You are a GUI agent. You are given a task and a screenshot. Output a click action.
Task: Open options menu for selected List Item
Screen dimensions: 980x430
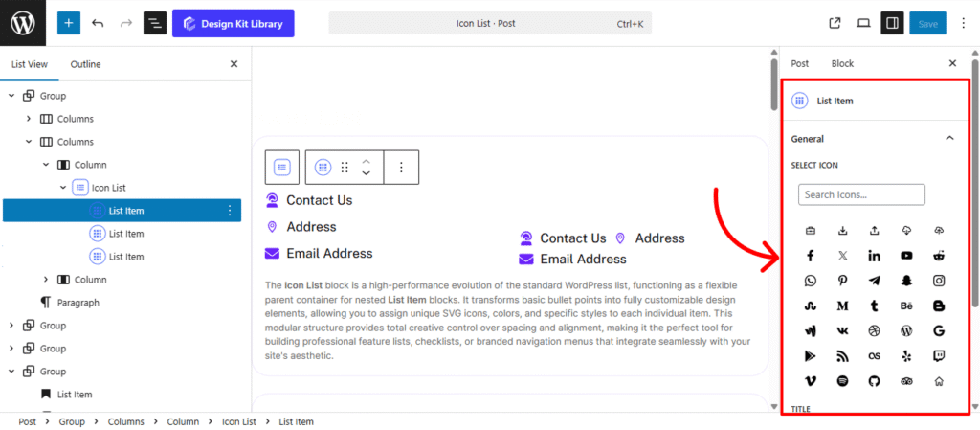230,211
